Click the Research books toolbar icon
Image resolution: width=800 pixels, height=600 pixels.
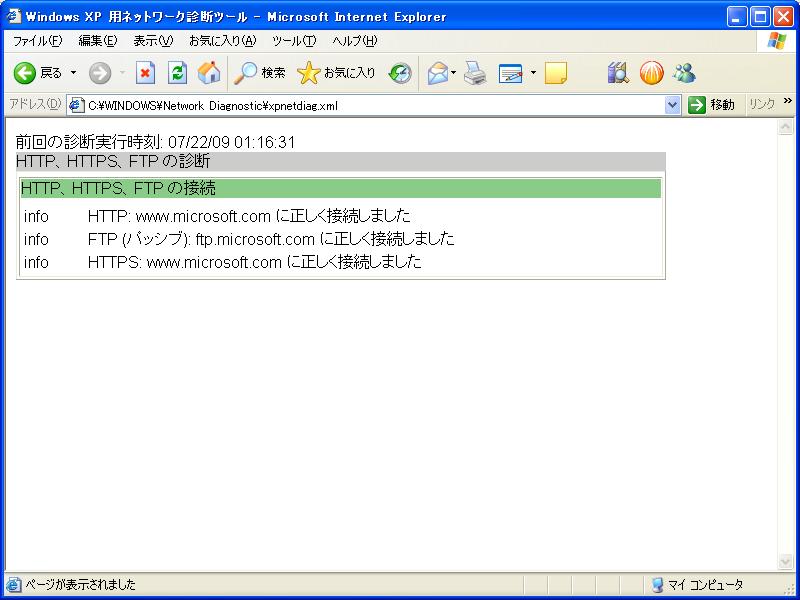click(x=618, y=73)
